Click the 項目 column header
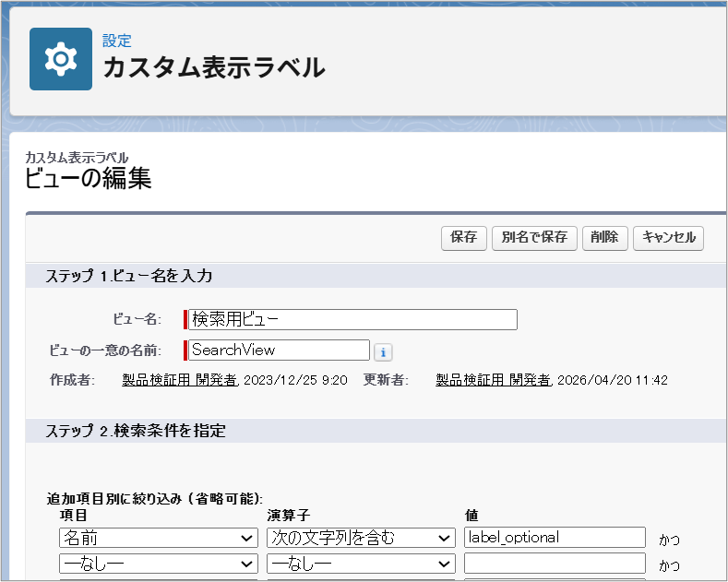This screenshot has height=582, width=728. (74, 516)
